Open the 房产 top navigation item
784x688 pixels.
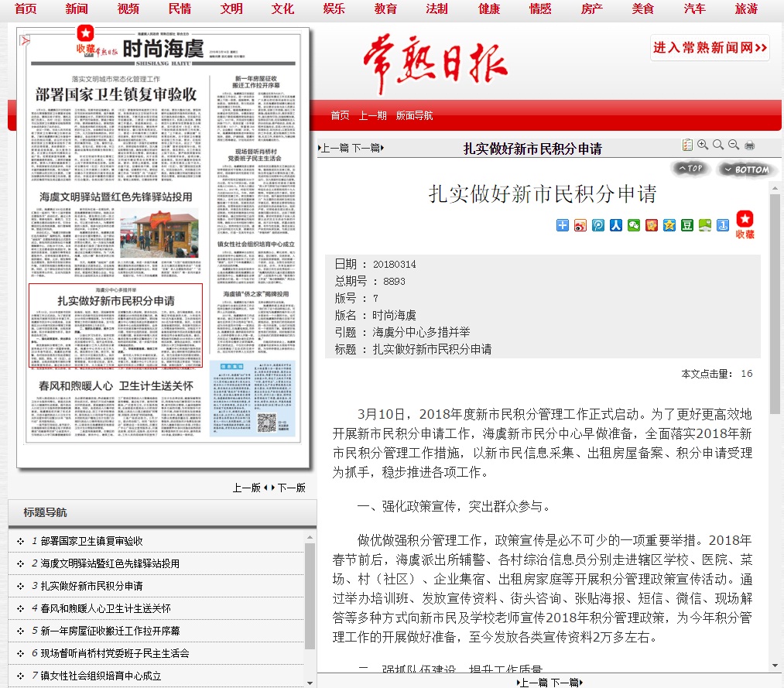592,9
